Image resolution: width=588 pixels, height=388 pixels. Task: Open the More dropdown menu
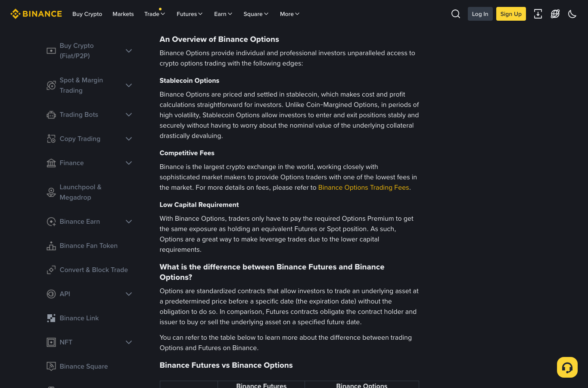click(x=289, y=14)
